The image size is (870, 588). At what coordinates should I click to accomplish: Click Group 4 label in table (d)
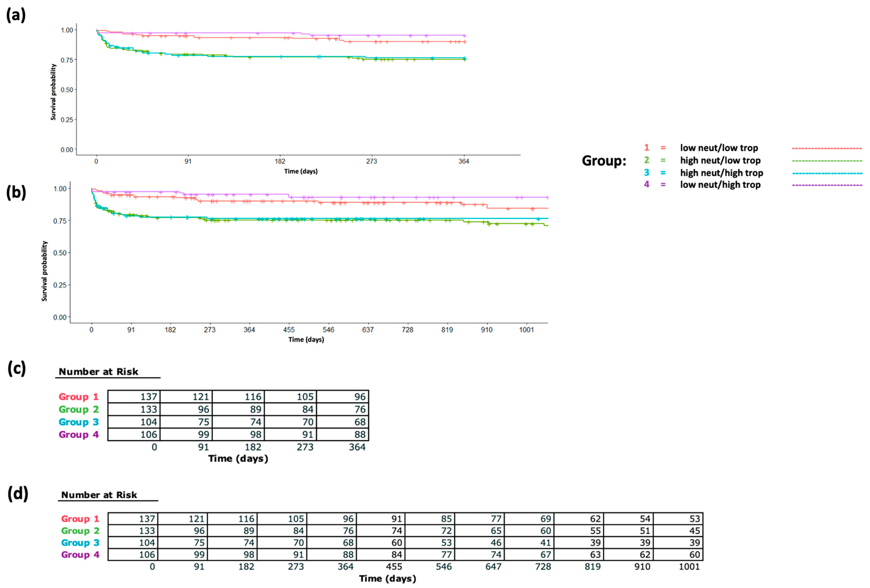tap(80, 554)
